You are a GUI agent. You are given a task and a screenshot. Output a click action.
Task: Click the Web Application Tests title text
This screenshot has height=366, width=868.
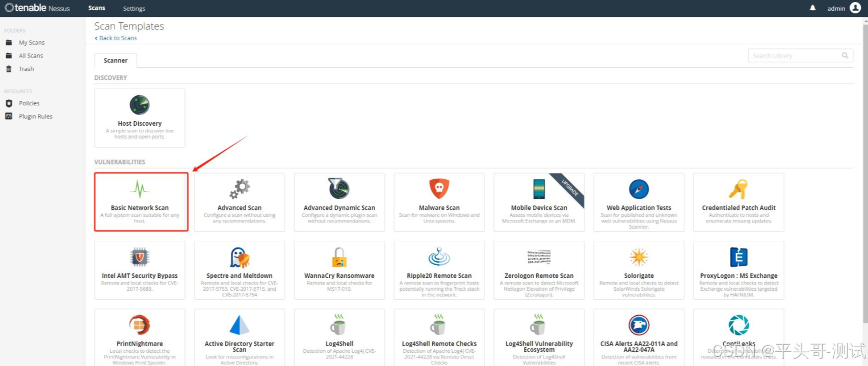pyautogui.click(x=639, y=208)
